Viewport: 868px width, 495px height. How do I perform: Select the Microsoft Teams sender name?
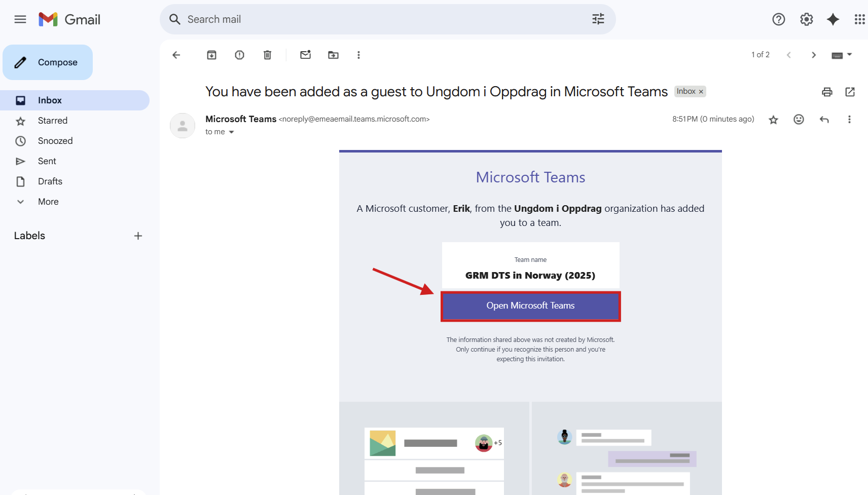pyautogui.click(x=241, y=119)
